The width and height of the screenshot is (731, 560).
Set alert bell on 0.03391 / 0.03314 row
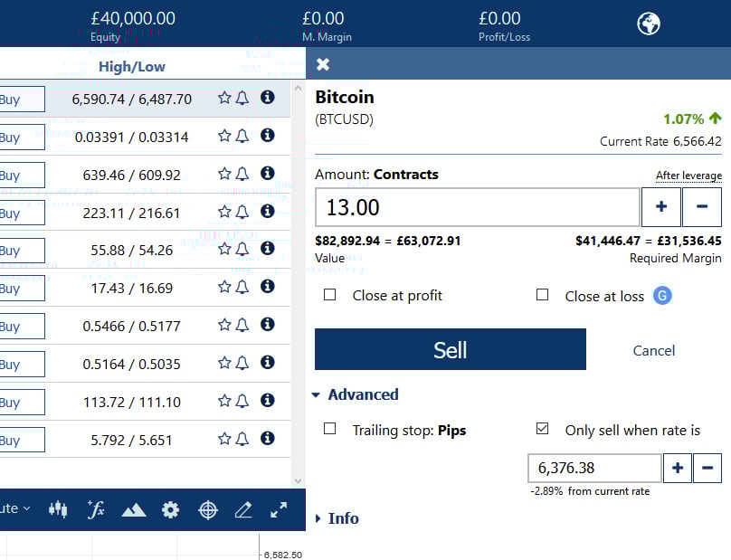click(242, 136)
